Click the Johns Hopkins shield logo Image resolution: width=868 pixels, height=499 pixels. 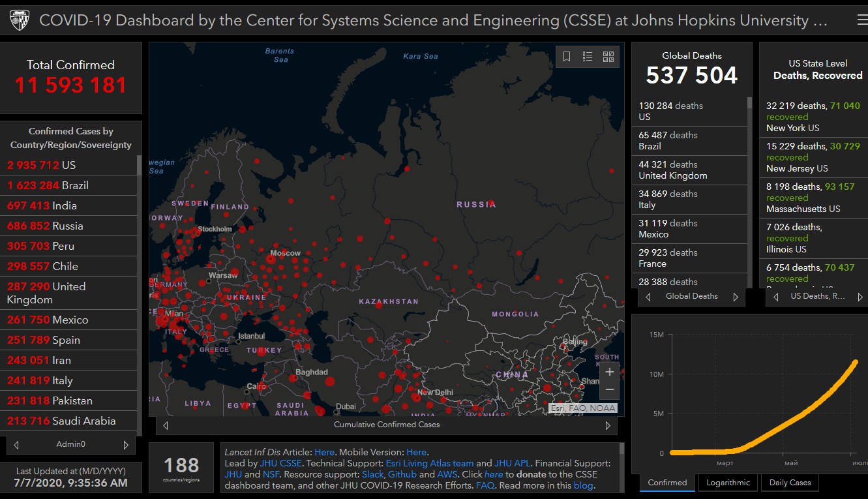pyautogui.click(x=19, y=21)
